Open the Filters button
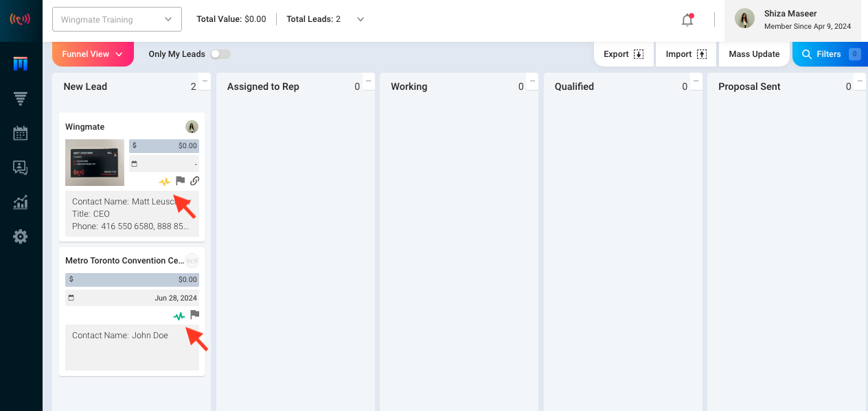Screen dimensions: 868x411 pos(830,54)
